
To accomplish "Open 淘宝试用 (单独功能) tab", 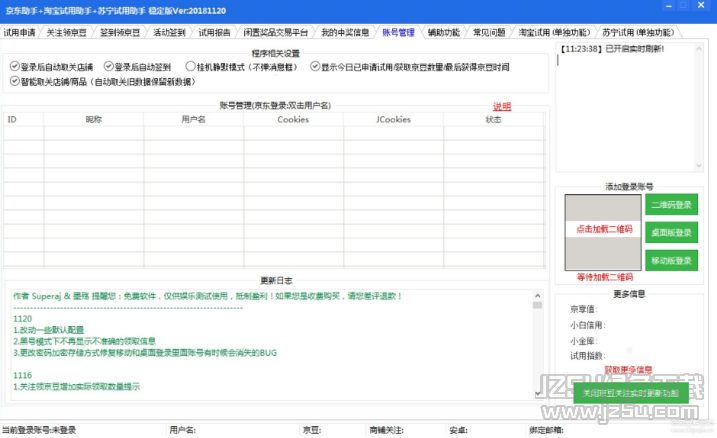I will [x=554, y=32].
